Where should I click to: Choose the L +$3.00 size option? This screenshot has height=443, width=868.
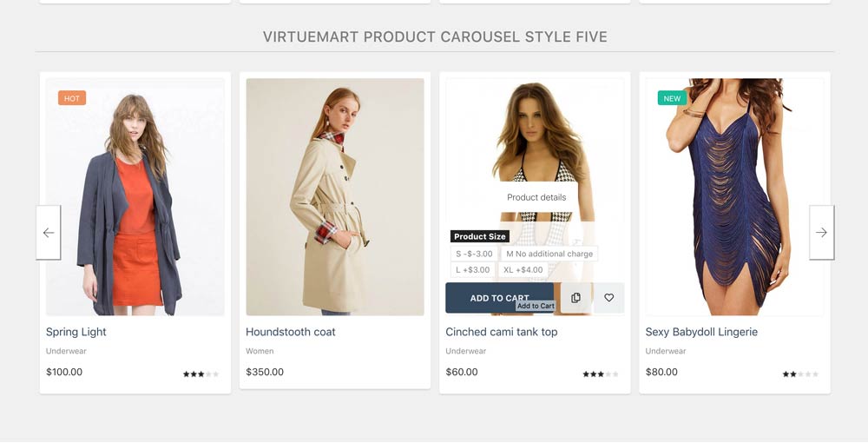pos(473,270)
